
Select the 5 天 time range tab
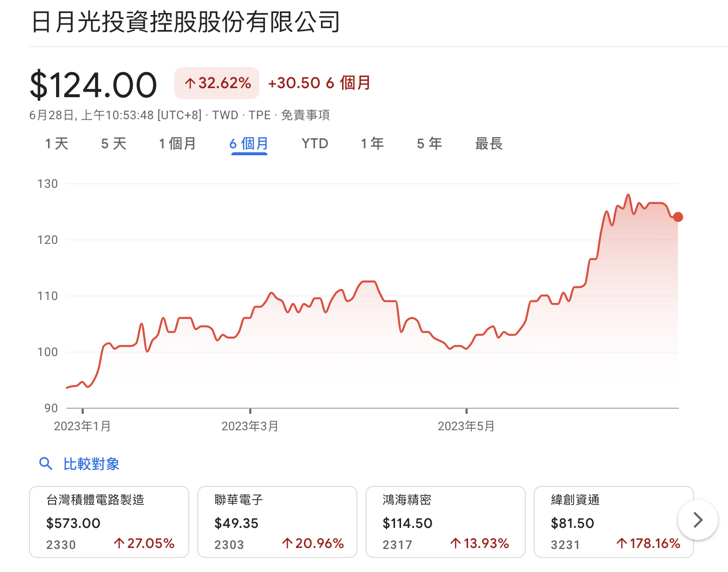click(114, 144)
